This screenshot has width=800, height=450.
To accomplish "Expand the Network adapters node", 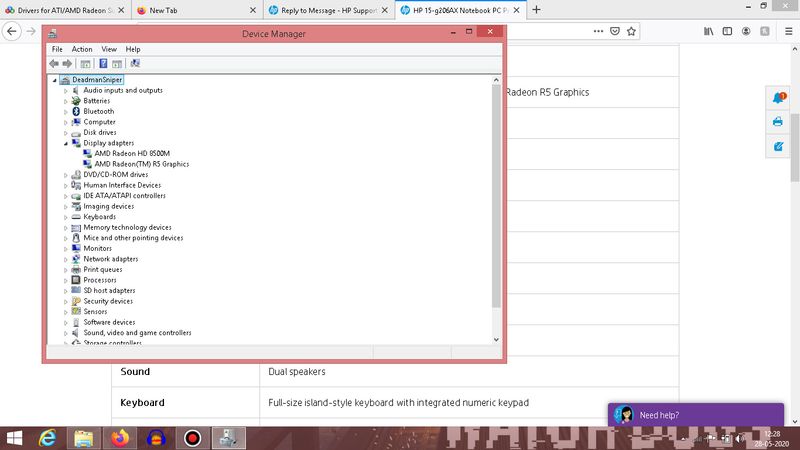I will [x=65, y=260].
